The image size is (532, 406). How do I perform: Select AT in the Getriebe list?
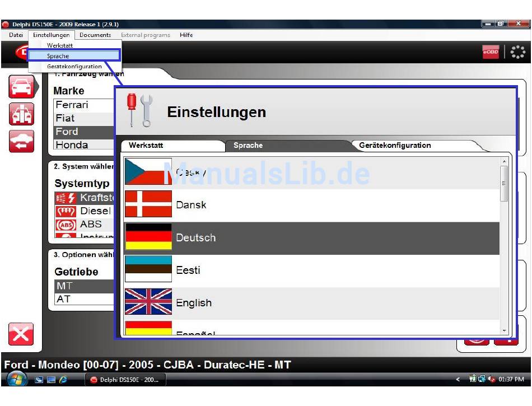84,299
